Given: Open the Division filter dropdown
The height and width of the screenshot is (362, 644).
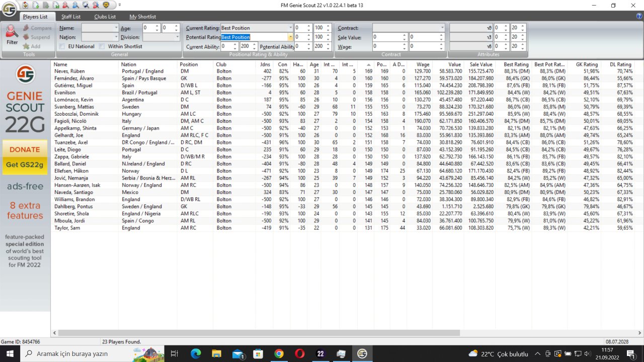Looking at the screenshot, I should [177, 37].
